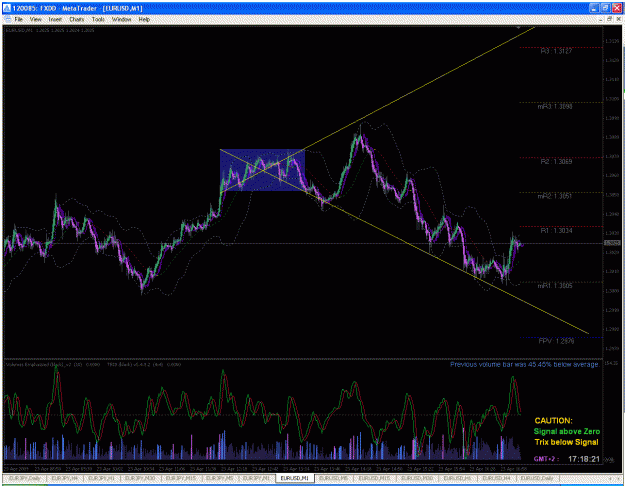
Task: Switch to the EURUSD,H4 chart tab
Action: click(496, 478)
